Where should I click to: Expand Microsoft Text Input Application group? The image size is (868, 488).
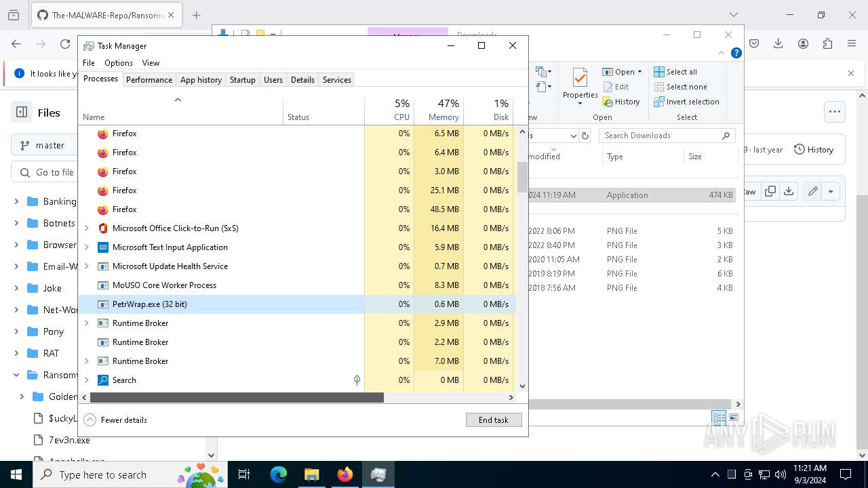click(87, 247)
